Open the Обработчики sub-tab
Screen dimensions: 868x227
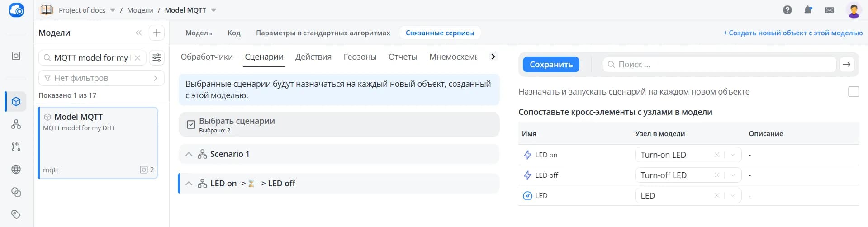[207, 57]
